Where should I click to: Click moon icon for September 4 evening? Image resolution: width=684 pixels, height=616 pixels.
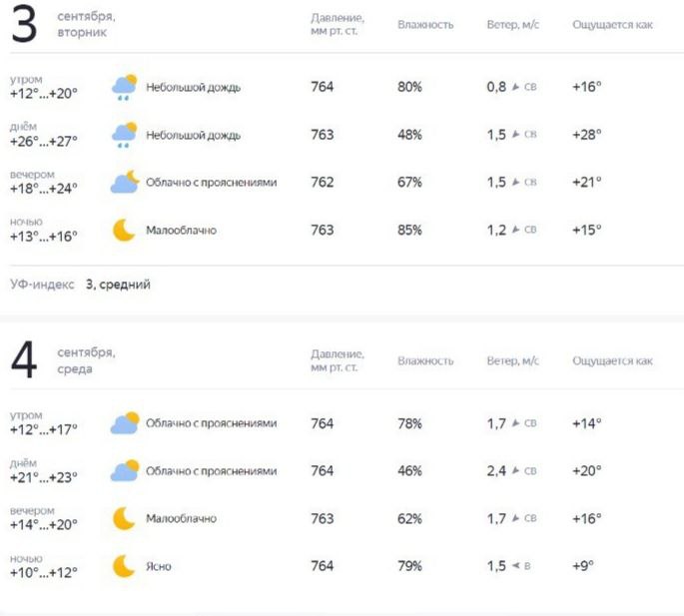coord(124,518)
